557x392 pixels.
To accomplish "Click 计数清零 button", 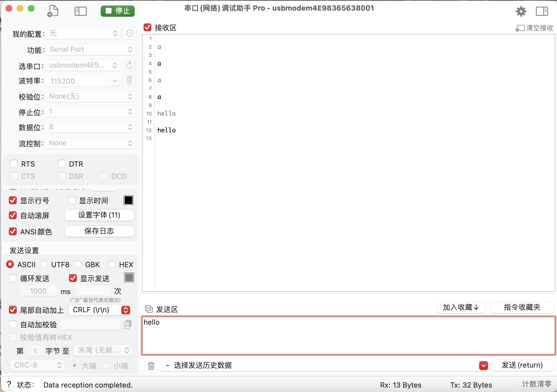I will click(x=537, y=384).
